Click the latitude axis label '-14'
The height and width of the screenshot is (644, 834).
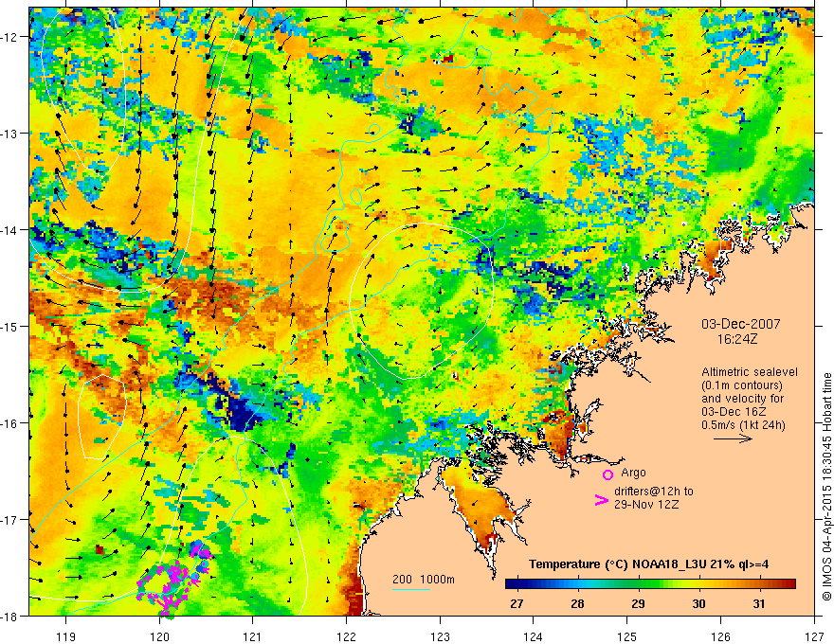click(9, 230)
